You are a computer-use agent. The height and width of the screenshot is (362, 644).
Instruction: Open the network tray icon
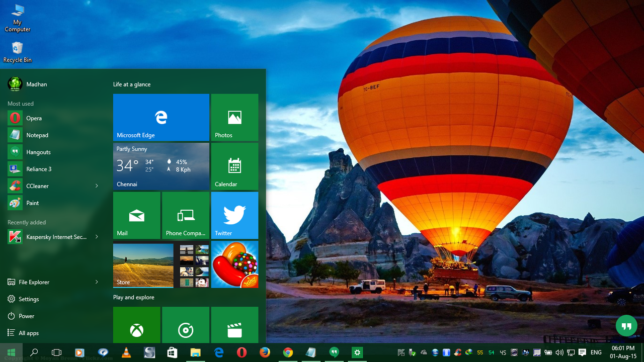pos(571,352)
